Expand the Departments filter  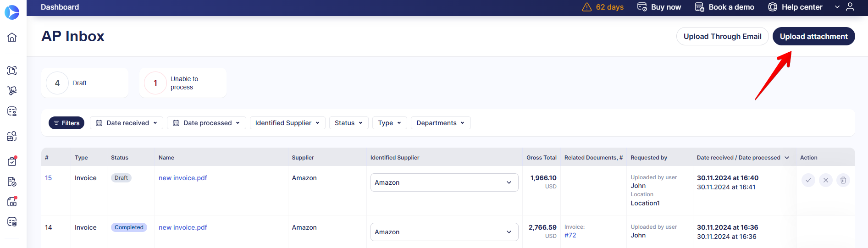[x=441, y=123]
